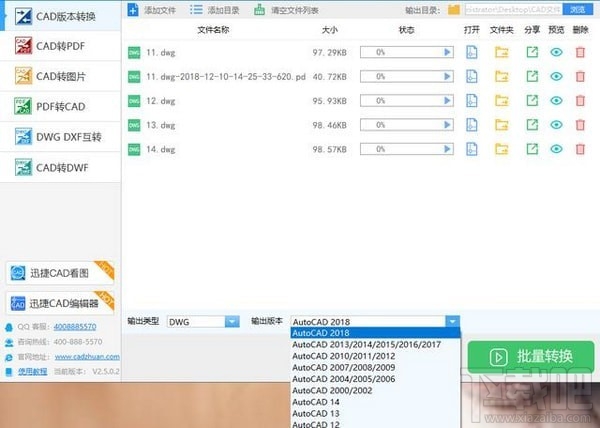
Task: Preview eye icon for 12.dwg row
Action: pyautogui.click(x=556, y=101)
